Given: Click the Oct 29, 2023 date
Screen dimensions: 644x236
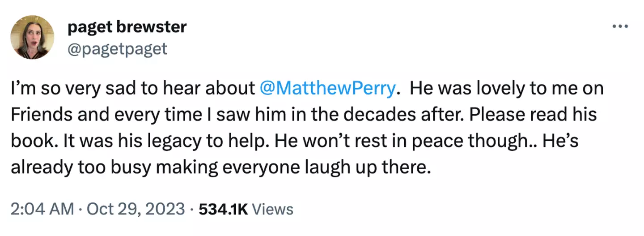Looking at the screenshot, I should click(136, 209).
